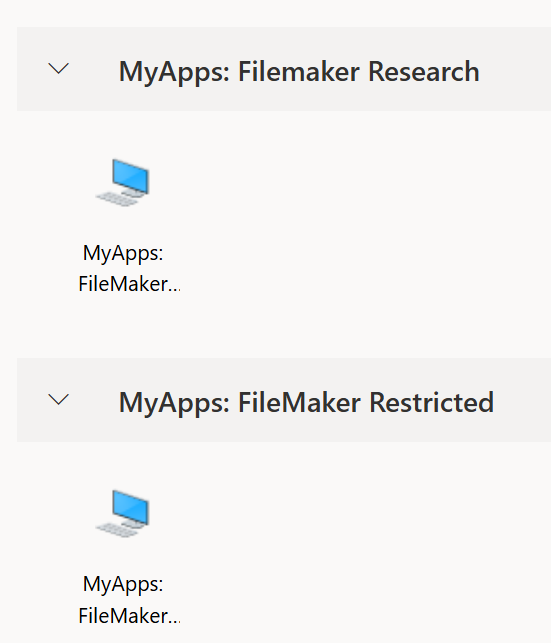551x643 pixels.
Task: Toggle the first workspace section's down arrow
Action: pyautogui.click(x=59, y=68)
